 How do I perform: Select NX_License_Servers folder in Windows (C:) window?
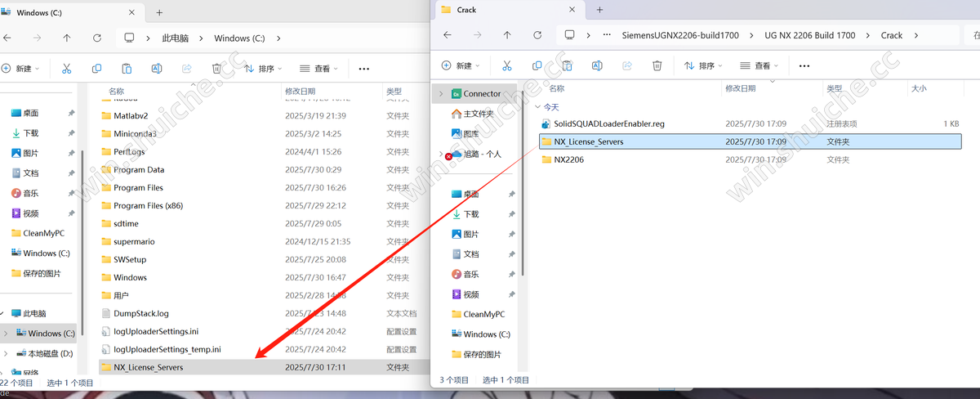pyautogui.click(x=264, y=367)
